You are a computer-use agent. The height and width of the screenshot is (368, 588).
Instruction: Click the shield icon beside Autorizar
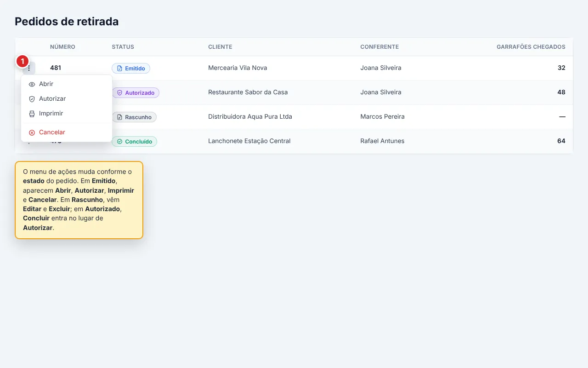[x=32, y=99]
